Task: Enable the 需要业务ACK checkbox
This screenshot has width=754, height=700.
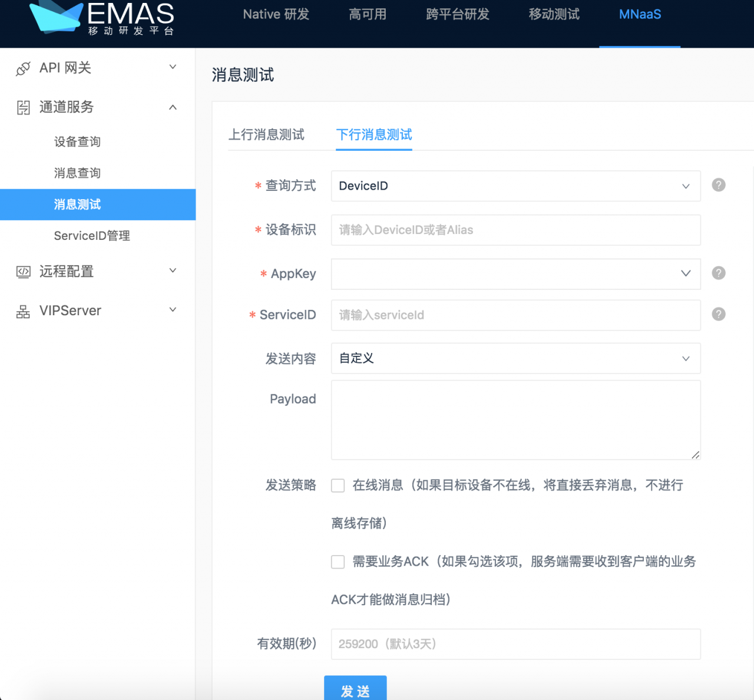Action: pyautogui.click(x=338, y=562)
